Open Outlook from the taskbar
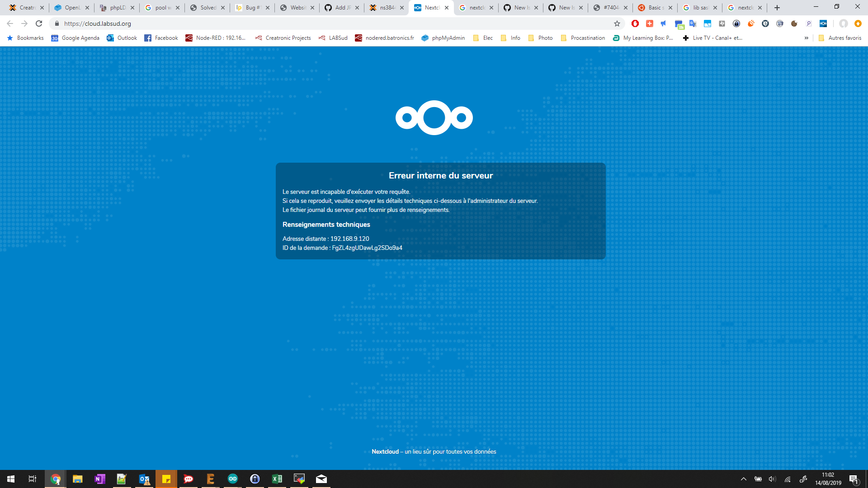 pyautogui.click(x=144, y=479)
